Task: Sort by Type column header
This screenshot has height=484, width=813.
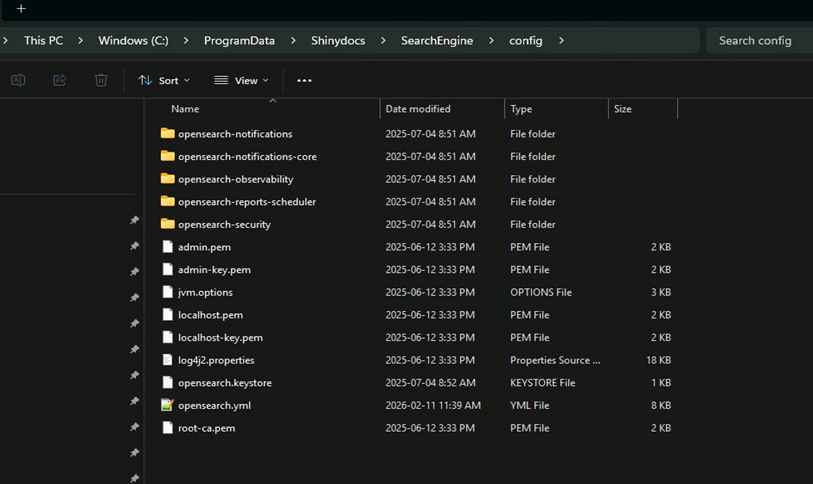Action: (x=521, y=109)
